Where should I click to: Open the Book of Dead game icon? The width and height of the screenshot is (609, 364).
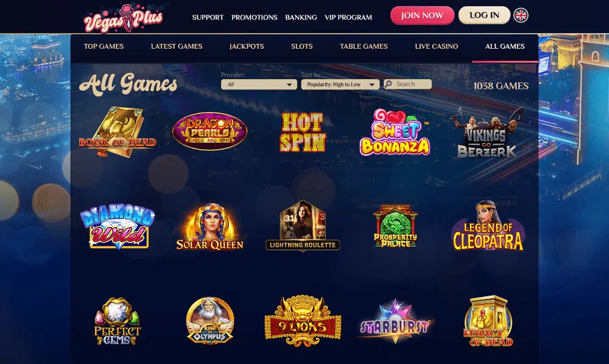[118, 132]
